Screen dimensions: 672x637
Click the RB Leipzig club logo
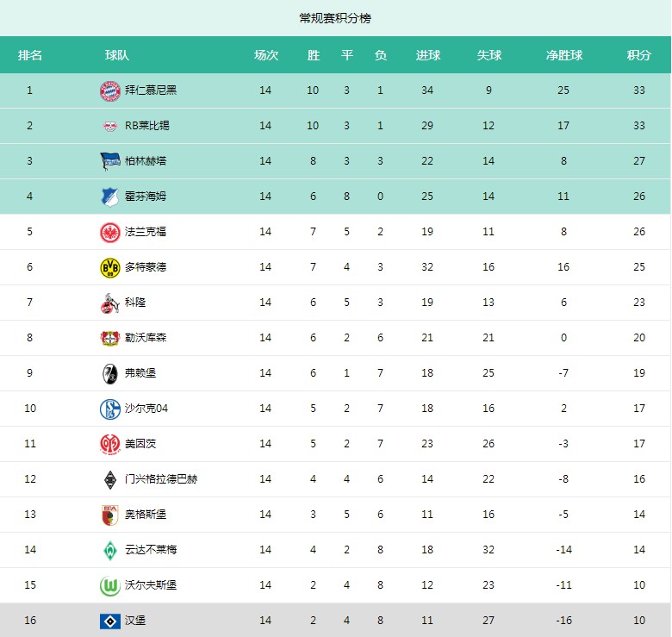[110, 126]
